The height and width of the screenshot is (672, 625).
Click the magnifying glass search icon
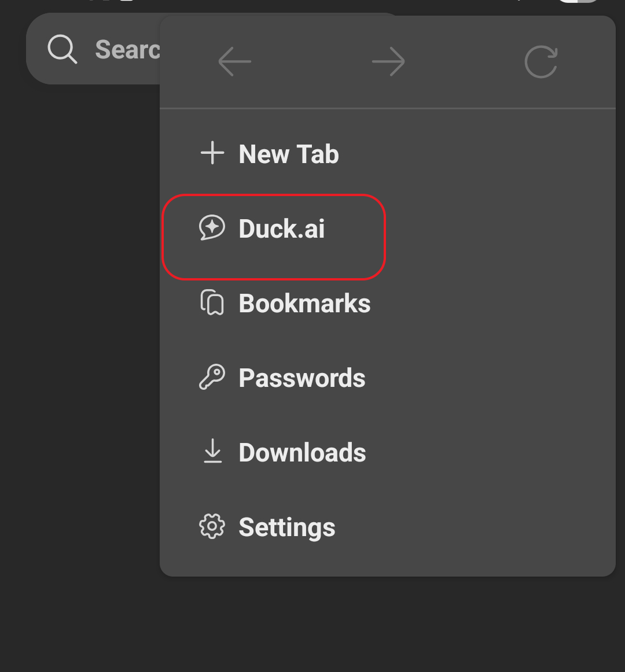pyautogui.click(x=62, y=49)
